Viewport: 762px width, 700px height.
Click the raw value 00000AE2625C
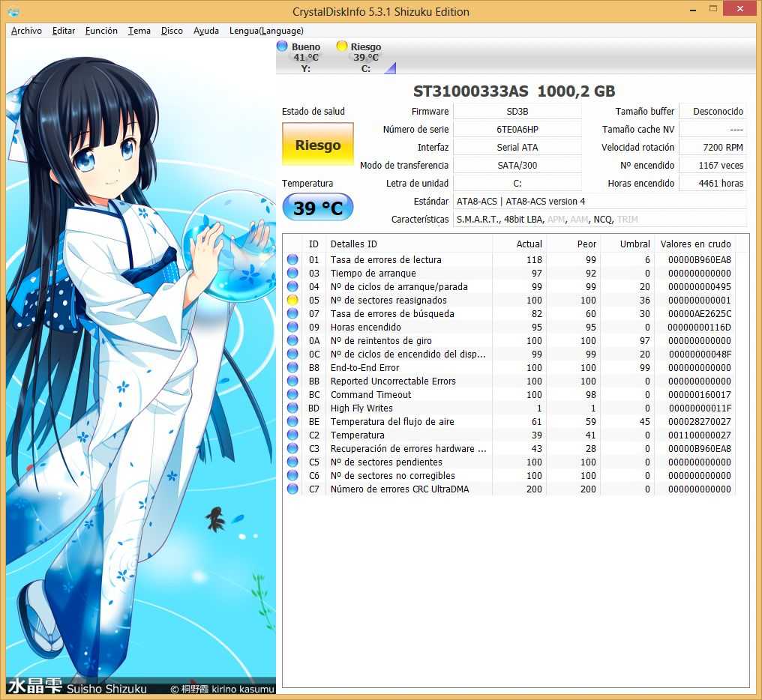coord(699,314)
